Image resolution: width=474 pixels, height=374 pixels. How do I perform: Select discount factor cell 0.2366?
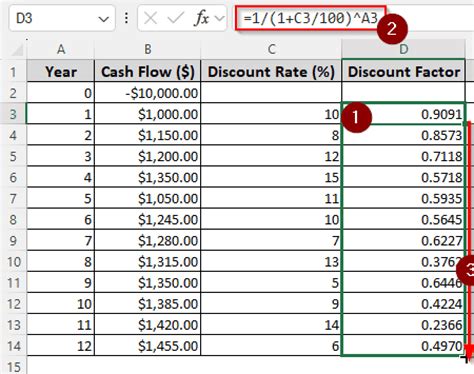[x=403, y=325]
